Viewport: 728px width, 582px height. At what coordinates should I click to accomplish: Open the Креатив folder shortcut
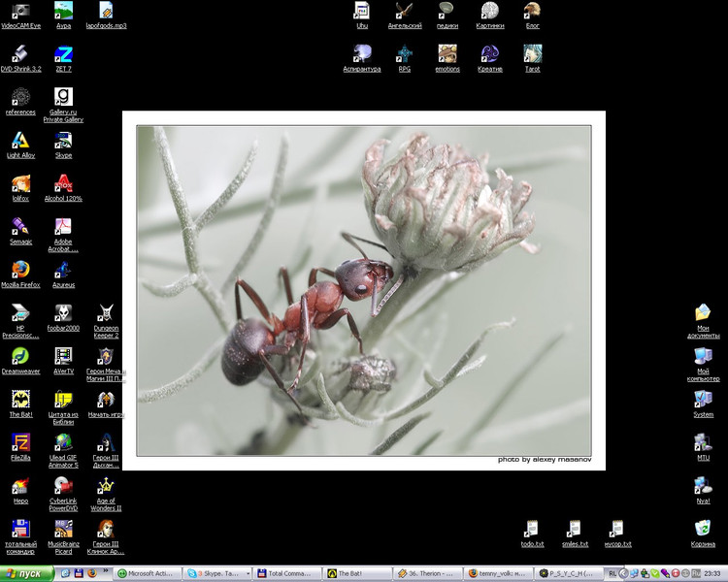pyautogui.click(x=490, y=59)
